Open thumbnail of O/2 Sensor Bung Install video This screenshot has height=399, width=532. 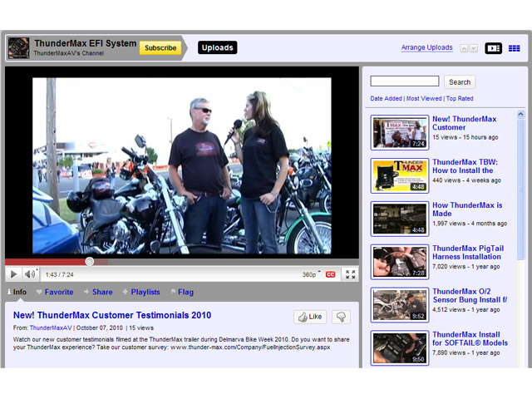pos(400,305)
